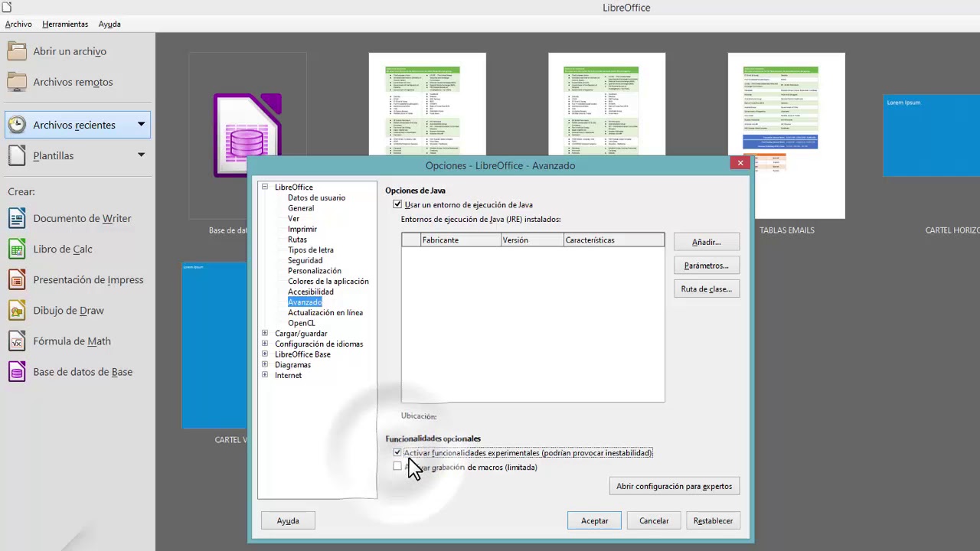The image size is (980, 551).
Task: Select Avanzado in options tree
Action: click(305, 302)
